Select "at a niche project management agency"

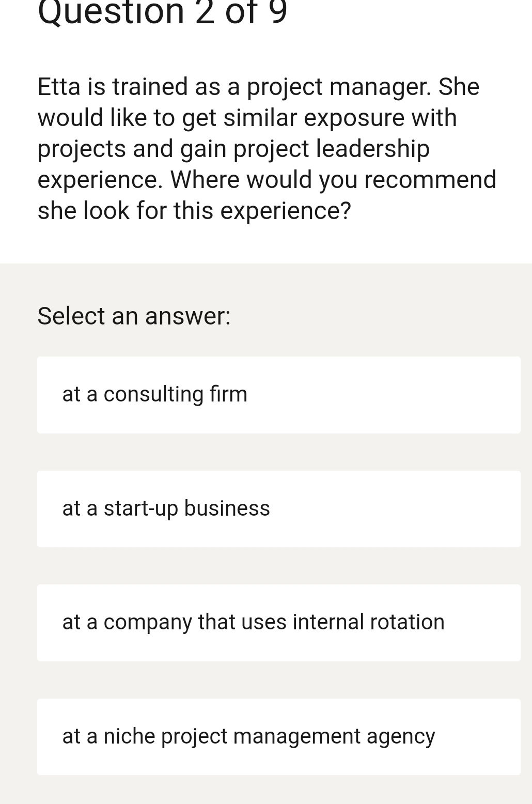tap(279, 737)
